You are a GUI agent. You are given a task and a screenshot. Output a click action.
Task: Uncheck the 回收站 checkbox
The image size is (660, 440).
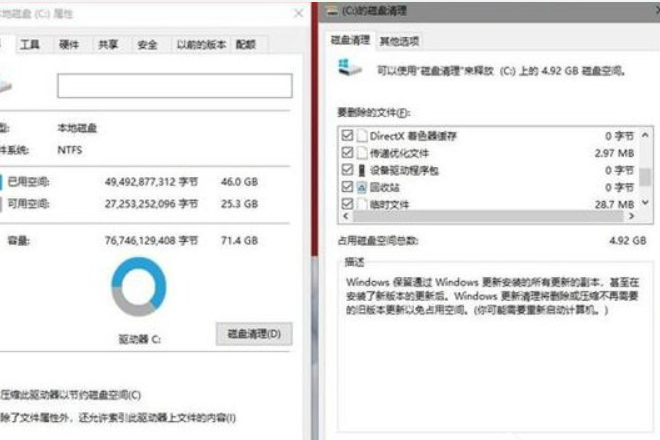click(347, 186)
